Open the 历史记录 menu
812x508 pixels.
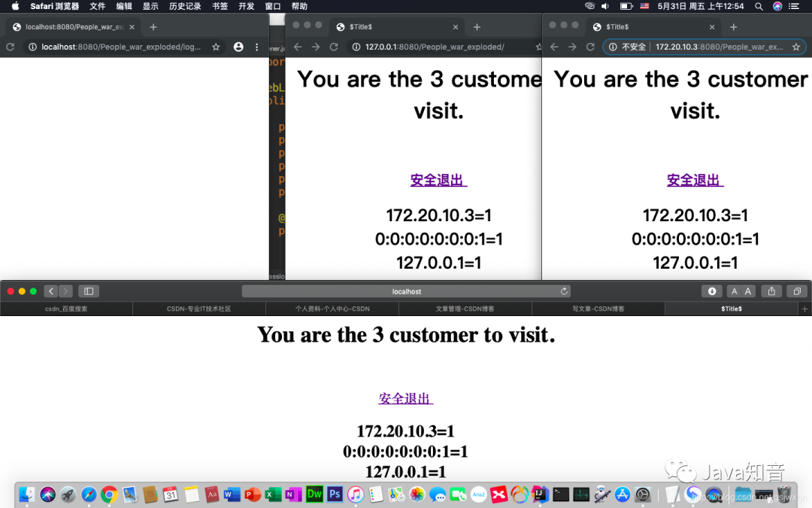185,6
